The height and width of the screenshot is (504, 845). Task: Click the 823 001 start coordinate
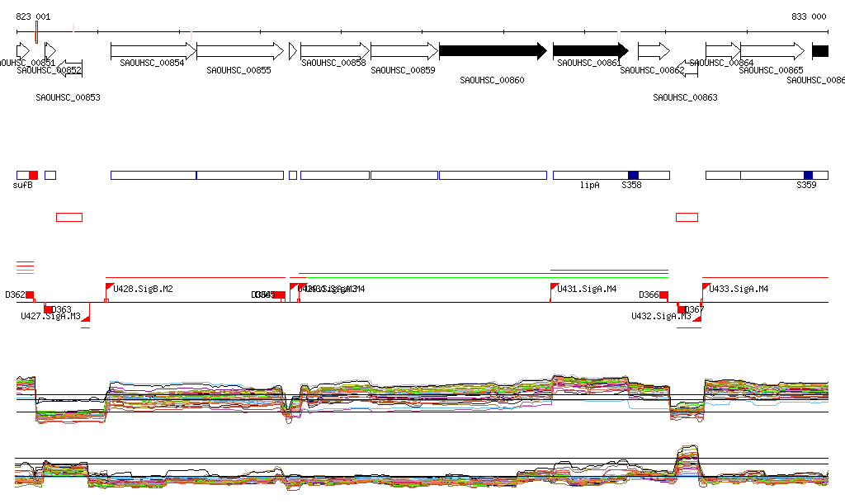pos(33,16)
